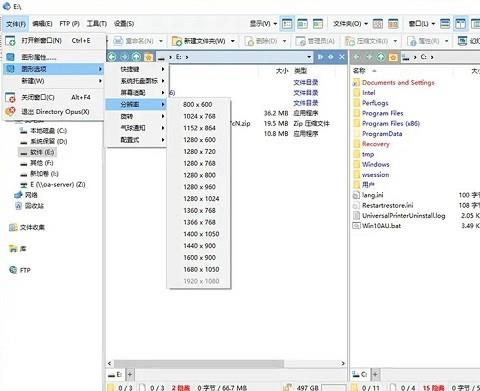
Task: Click the back arrow in the E: pane
Action: click(x=112, y=57)
